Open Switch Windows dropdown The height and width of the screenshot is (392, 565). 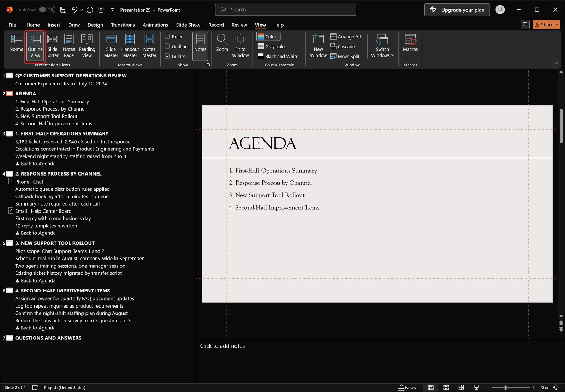[382, 46]
